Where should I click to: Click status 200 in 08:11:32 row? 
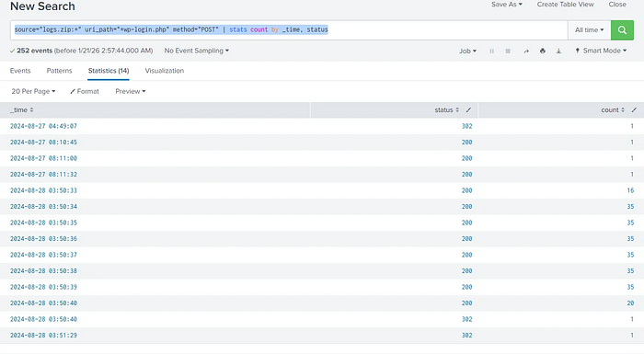pyautogui.click(x=467, y=174)
